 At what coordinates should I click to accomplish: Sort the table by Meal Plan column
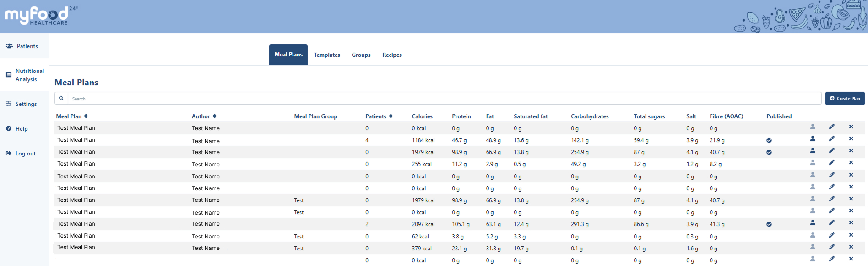click(86, 116)
